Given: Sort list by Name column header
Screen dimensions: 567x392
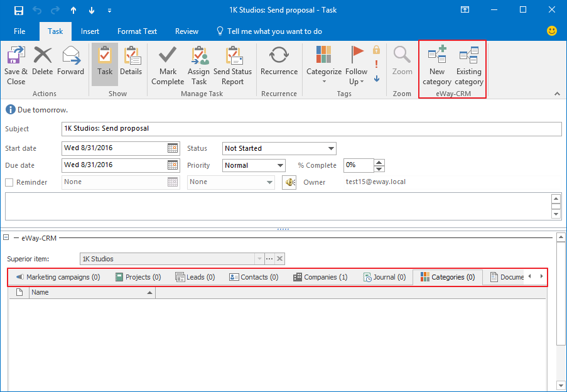Looking at the screenshot, I should (92, 293).
